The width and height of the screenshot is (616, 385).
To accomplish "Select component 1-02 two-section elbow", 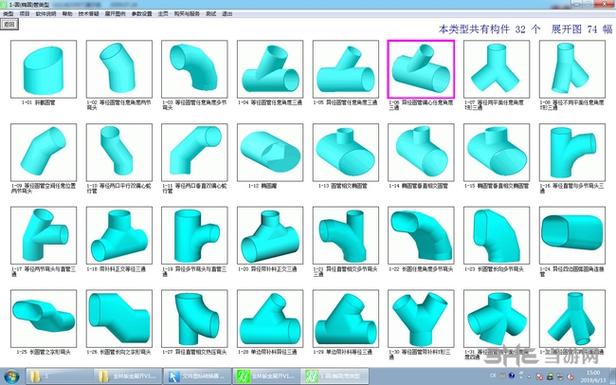I will point(119,69).
